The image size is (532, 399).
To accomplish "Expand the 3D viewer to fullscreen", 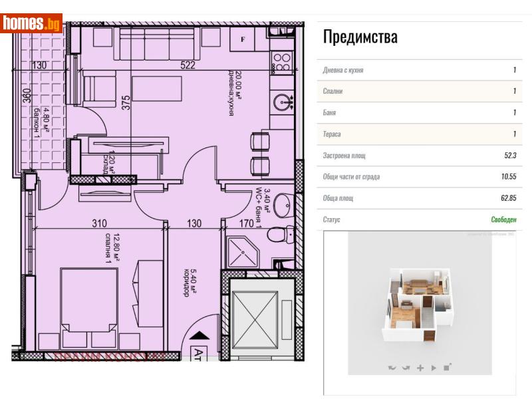I will tap(447, 366).
